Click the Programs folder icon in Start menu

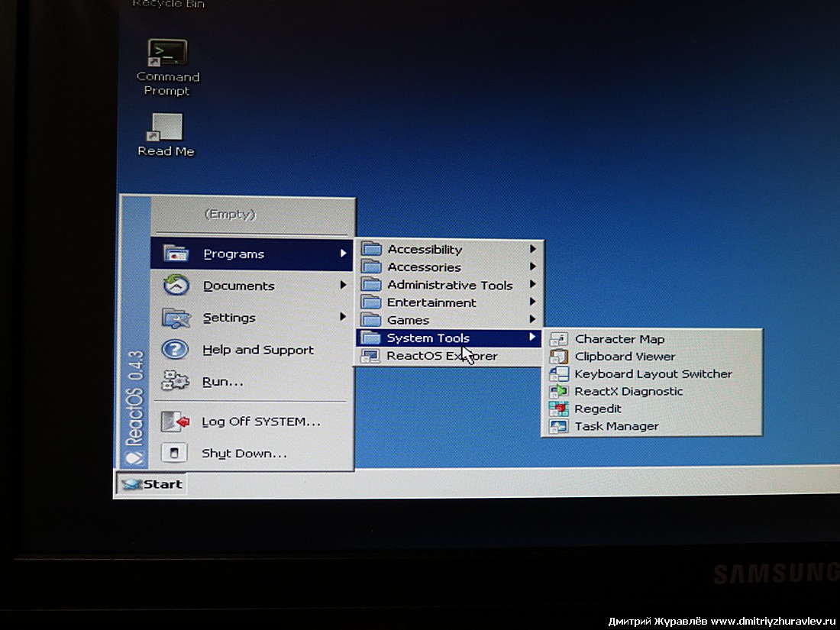click(x=176, y=252)
